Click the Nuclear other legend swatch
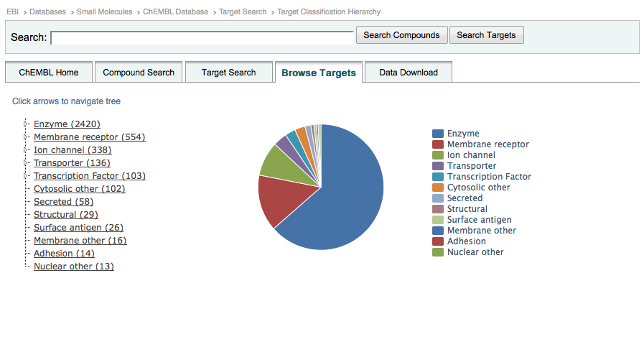The image size is (644, 342). point(438,252)
